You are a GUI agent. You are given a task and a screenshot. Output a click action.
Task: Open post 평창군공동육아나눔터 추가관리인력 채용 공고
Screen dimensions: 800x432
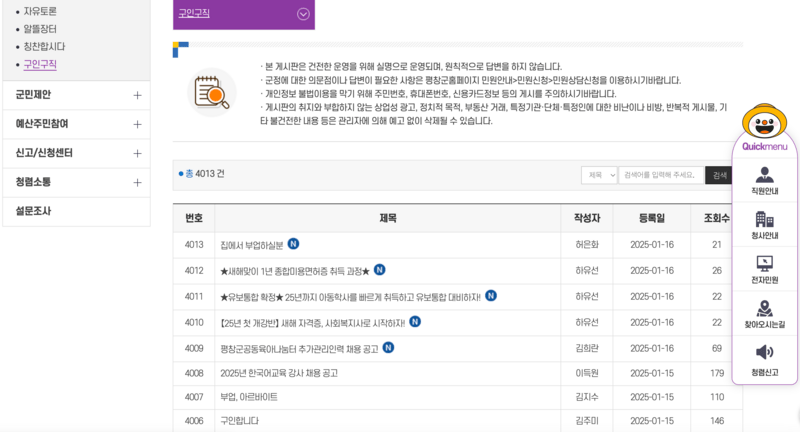[x=299, y=349]
